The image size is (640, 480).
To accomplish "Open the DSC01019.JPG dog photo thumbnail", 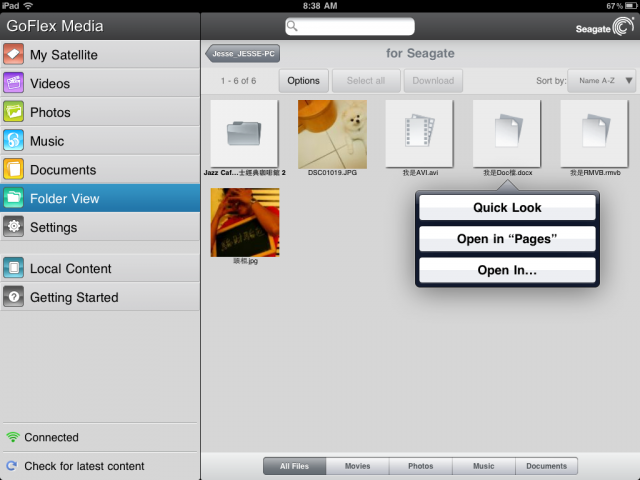I will 332,134.
